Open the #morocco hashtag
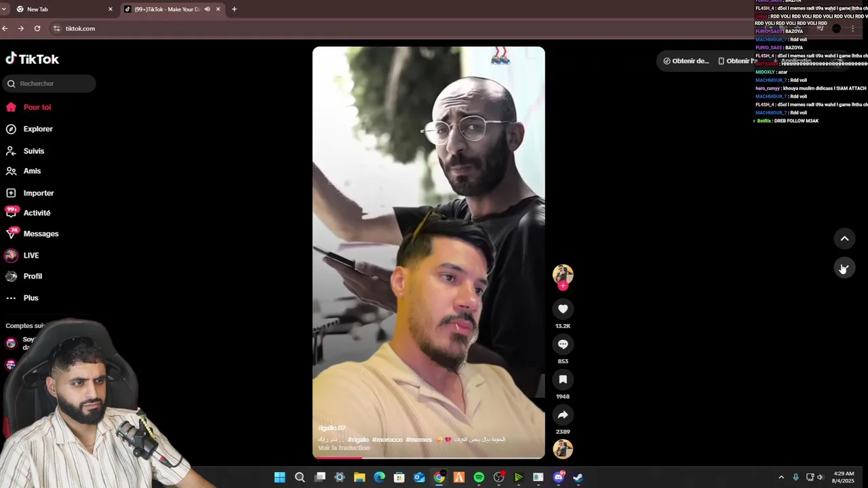This screenshot has height=488, width=868. pyautogui.click(x=387, y=440)
